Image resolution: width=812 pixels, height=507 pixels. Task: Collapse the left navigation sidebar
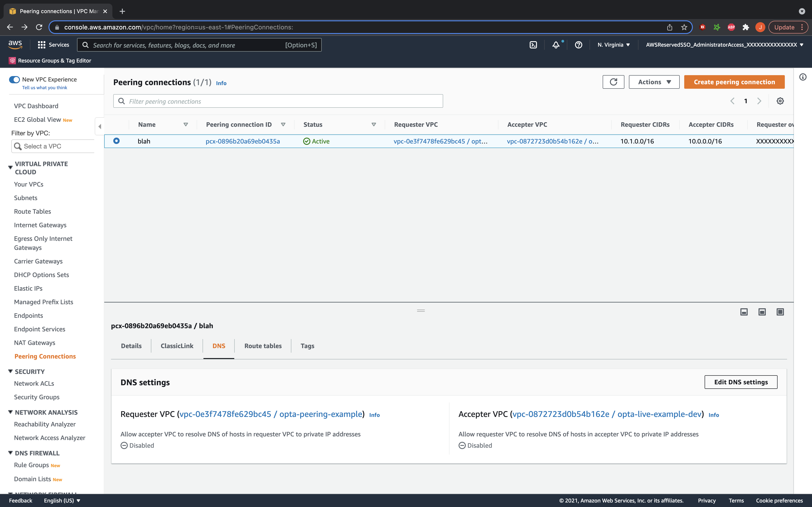pos(100,127)
